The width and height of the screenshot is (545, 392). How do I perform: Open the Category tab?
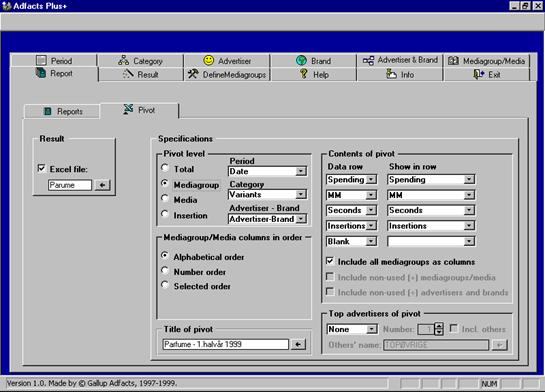(x=141, y=60)
